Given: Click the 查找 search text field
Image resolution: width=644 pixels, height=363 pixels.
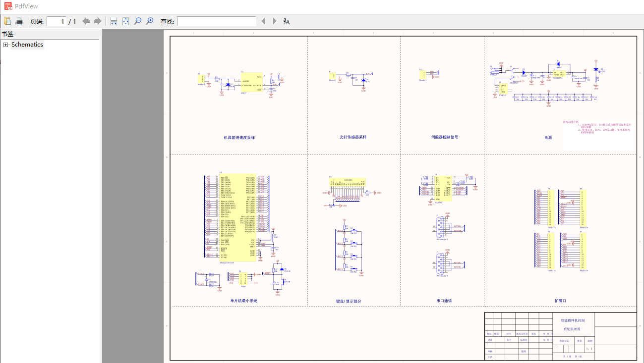Looking at the screenshot, I should (217, 21).
